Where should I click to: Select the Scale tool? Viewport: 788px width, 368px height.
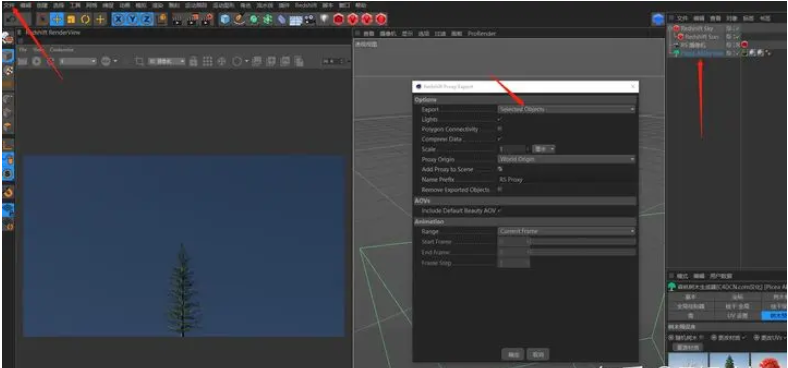click(x=71, y=19)
